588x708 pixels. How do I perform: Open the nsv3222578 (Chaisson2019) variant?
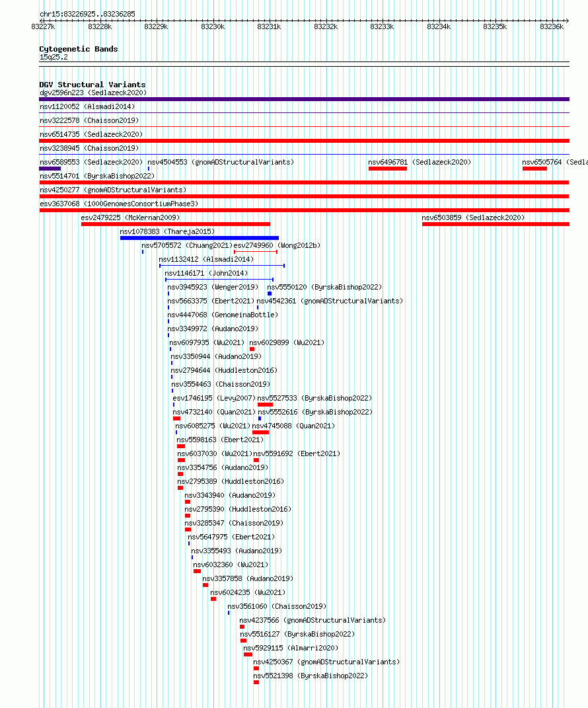pyautogui.click(x=89, y=120)
